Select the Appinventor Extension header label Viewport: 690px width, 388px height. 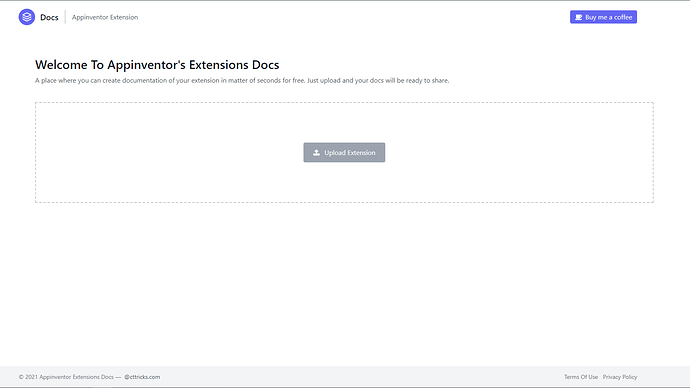tap(105, 17)
